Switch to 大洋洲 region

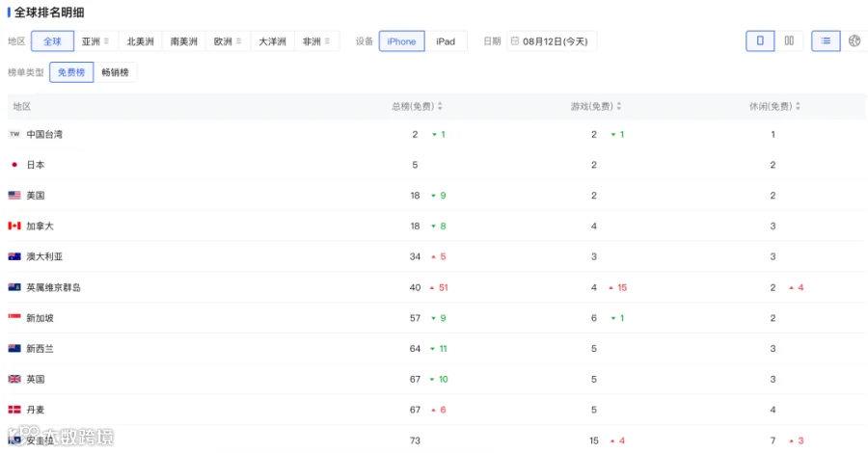(272, 41)
